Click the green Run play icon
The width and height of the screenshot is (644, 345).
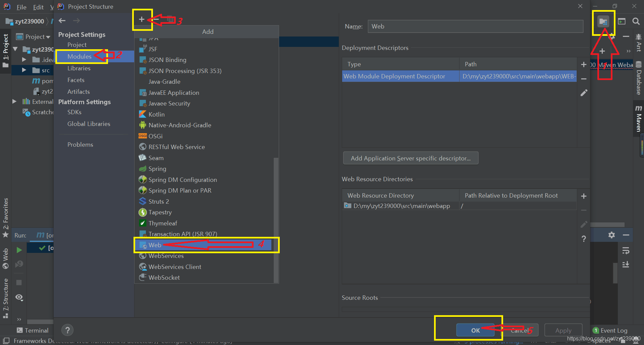pyautogui.click(x=19, y=250)
